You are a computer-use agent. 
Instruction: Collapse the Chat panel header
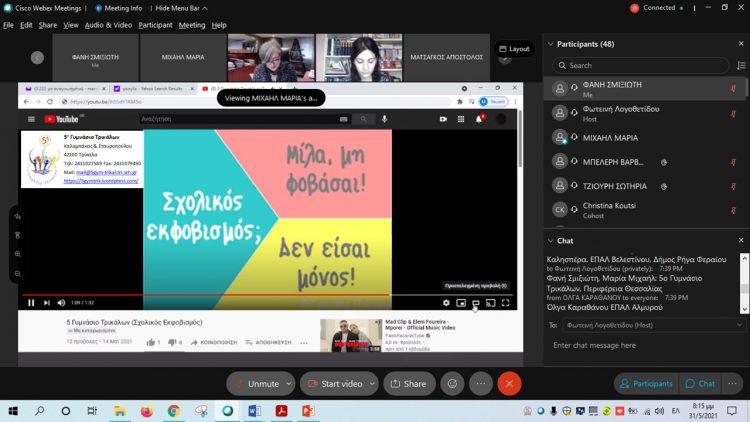[551, 241]
